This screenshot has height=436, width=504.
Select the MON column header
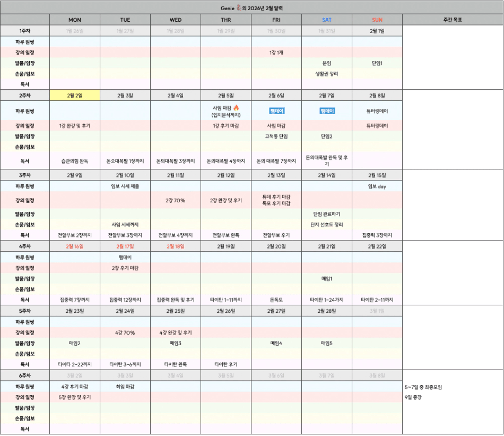[75, 20]
